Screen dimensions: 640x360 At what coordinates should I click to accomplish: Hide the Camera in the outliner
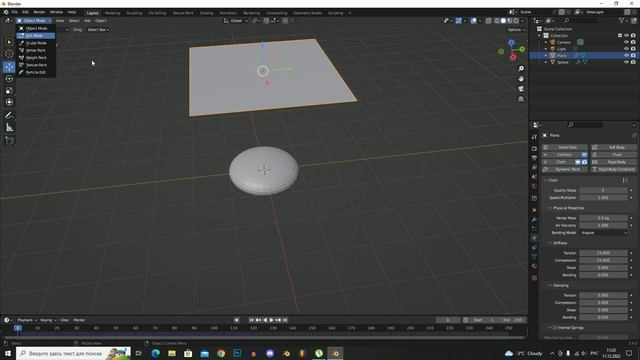pyautogui.click(x=626, y=42)
